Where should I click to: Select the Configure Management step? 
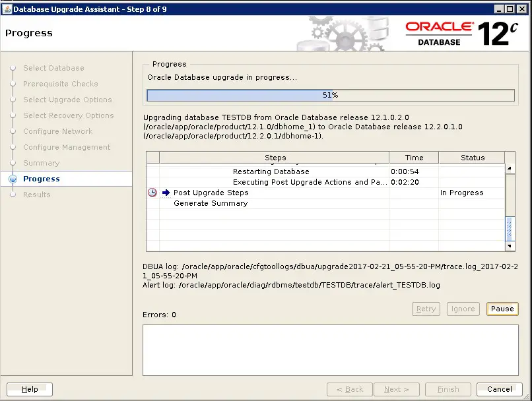tap(67, 147)
